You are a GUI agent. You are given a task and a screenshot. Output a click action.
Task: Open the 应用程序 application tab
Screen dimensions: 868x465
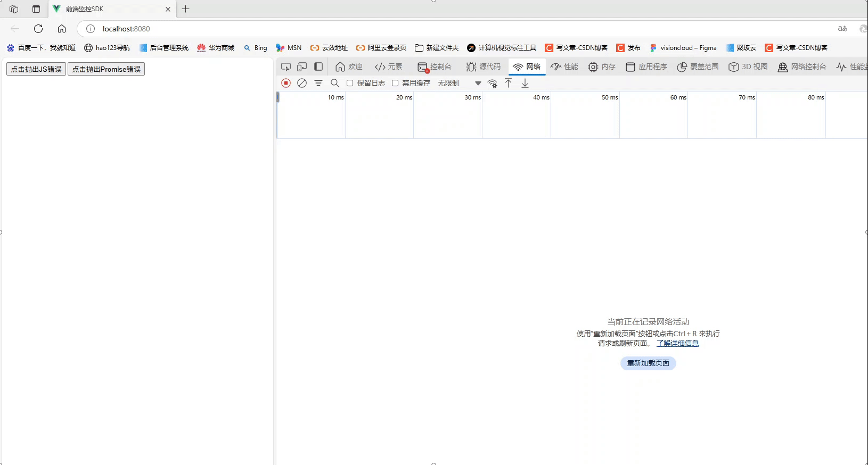(x=646, y=67)
